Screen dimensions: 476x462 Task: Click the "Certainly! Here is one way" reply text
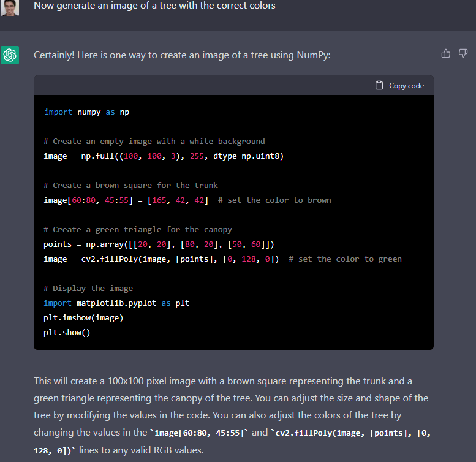pos(181,55)
